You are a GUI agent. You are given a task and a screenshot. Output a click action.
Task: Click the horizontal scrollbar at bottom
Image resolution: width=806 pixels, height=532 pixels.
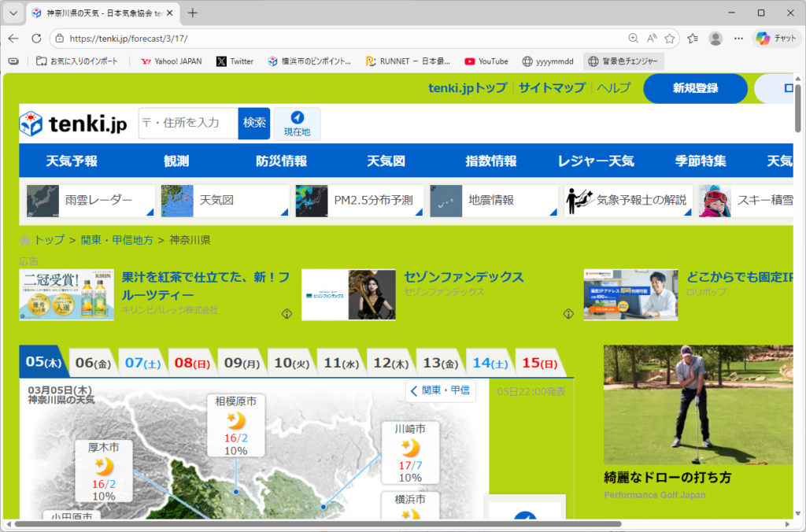click(315, 523)
